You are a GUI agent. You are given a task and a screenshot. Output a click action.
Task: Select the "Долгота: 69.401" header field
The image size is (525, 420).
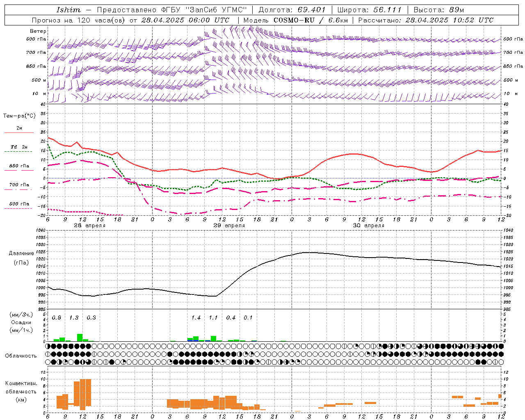click(292, 10)
